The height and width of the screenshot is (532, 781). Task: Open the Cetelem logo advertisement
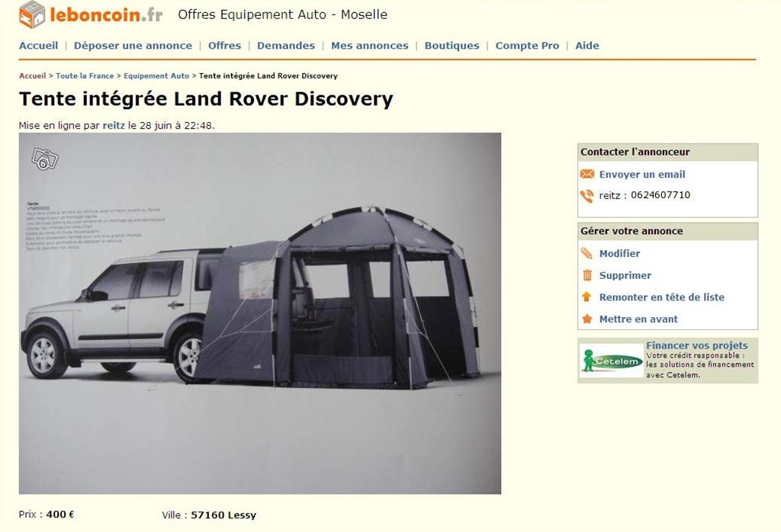(x=612, y=361)
